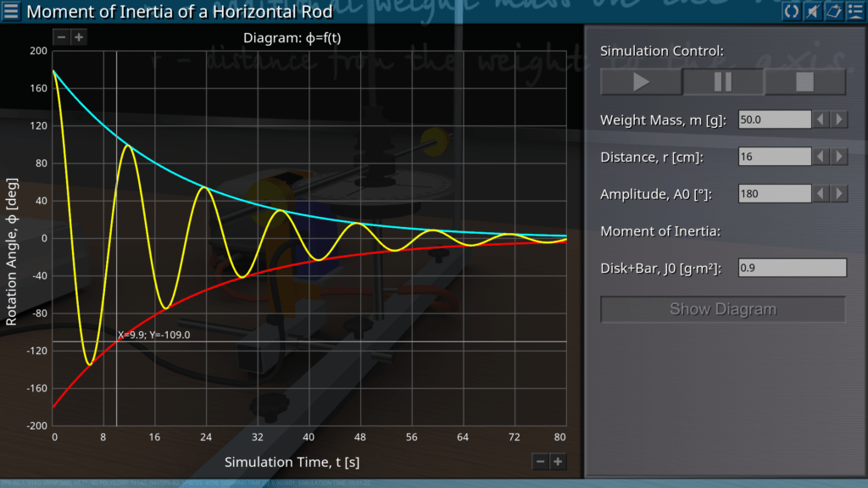868x488 pixels.
Task: Click the Weight Mass input field
Action: 775,120
